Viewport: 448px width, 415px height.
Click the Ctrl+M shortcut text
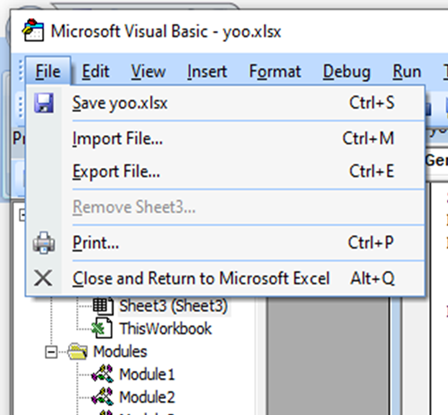click(368, 138)
